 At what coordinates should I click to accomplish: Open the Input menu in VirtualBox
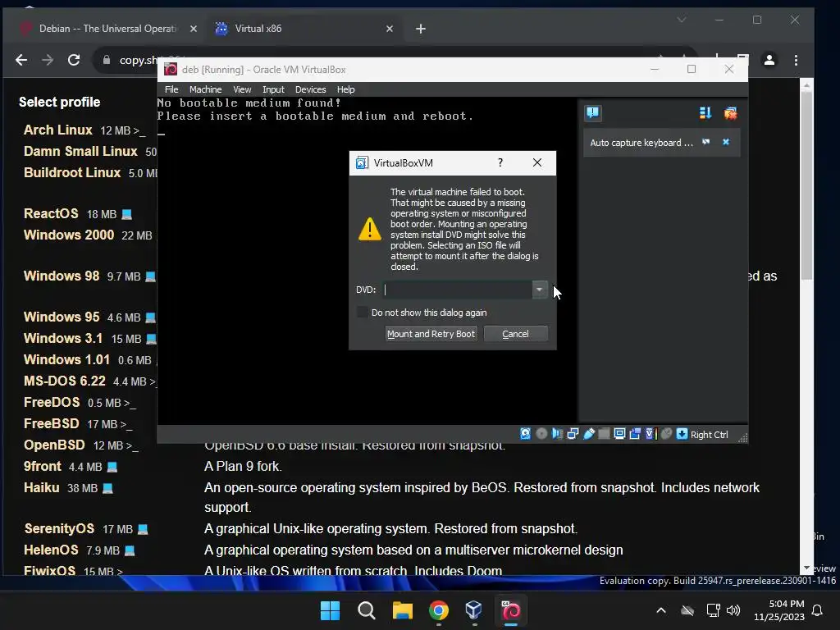(273, 89)
